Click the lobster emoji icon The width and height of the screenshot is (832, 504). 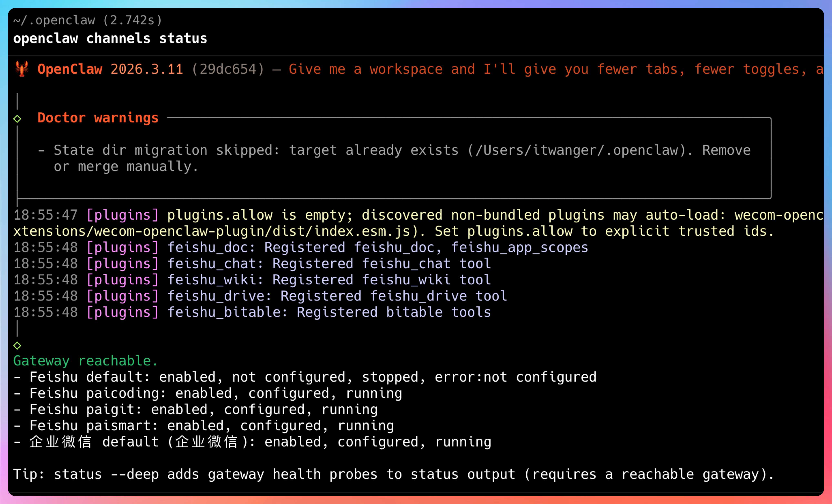click(x=22, y=69)
